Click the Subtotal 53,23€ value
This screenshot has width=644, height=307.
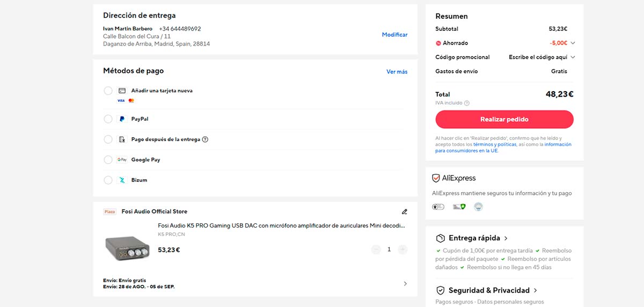tap(558, 29)
